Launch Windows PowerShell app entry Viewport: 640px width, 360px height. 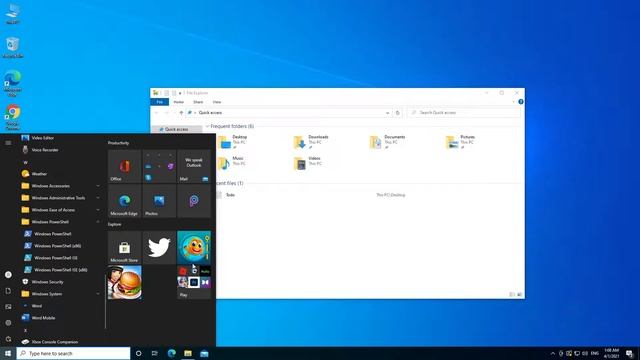point(61,234)
